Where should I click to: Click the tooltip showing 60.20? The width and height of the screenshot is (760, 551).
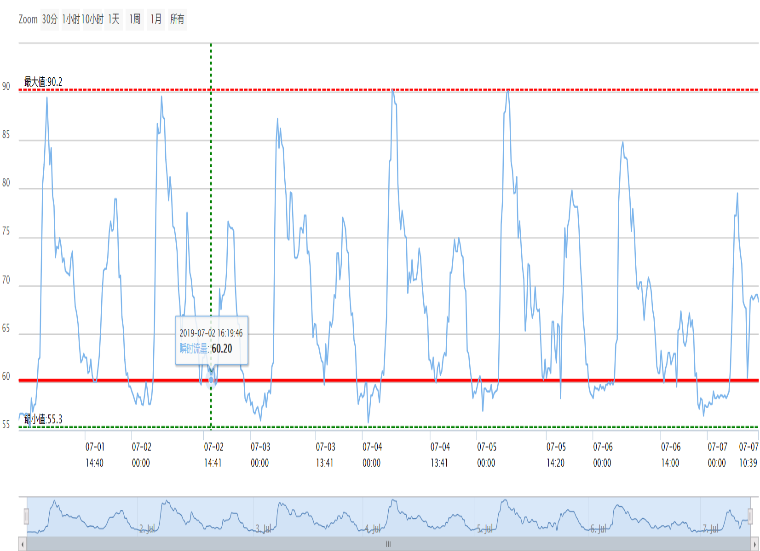[x=213, y=341]
